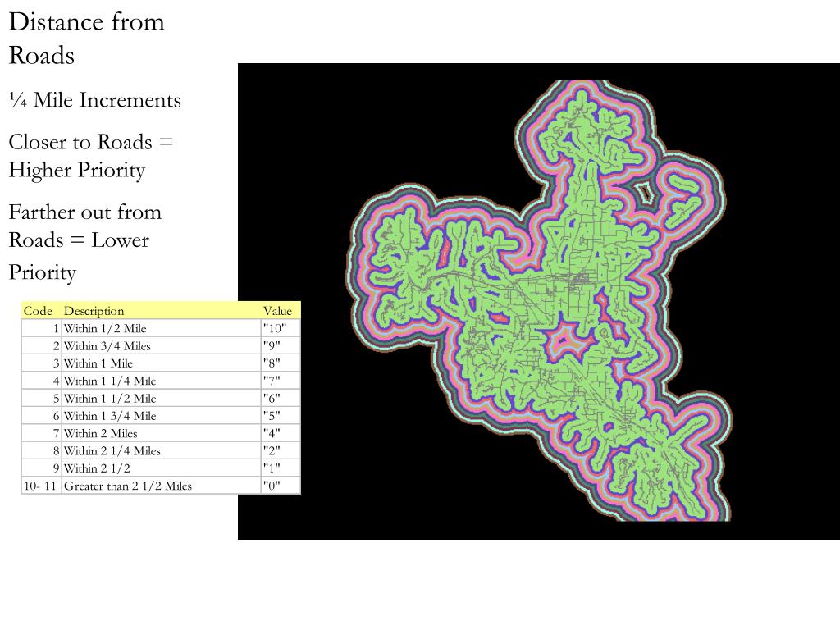Image resolution: width=840 pixels, height=630 pixels.
Task: Click the 'Description' column header
Action: 162,311
